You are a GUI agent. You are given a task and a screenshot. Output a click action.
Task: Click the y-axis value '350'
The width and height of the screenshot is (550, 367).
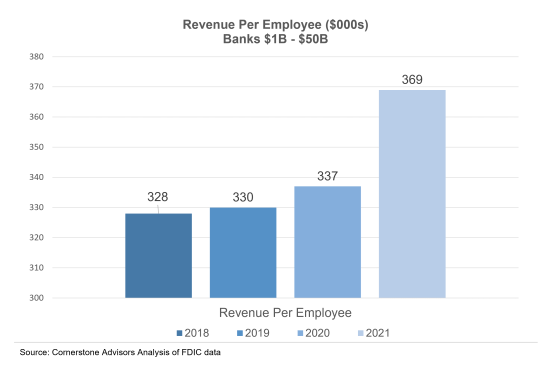point(36,147)
